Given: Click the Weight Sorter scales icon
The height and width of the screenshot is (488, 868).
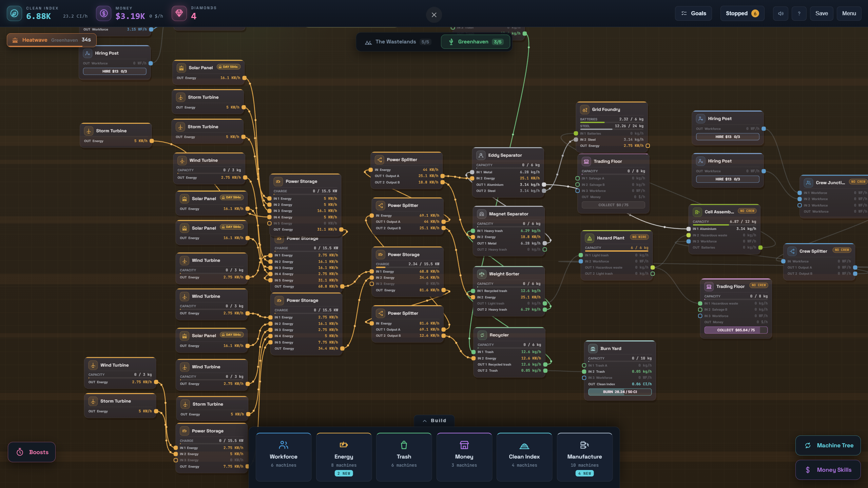Looking at the screenshot, I should [482, 274].
